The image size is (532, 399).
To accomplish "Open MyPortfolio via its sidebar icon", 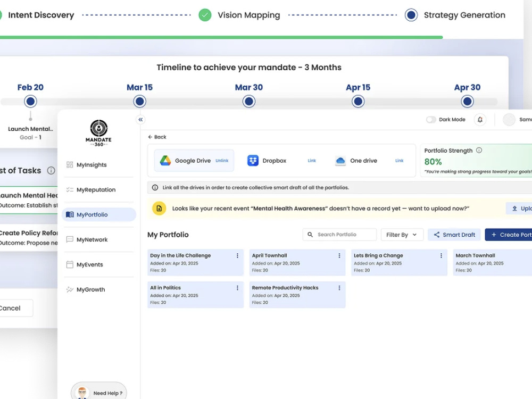I will pos(70,214).
